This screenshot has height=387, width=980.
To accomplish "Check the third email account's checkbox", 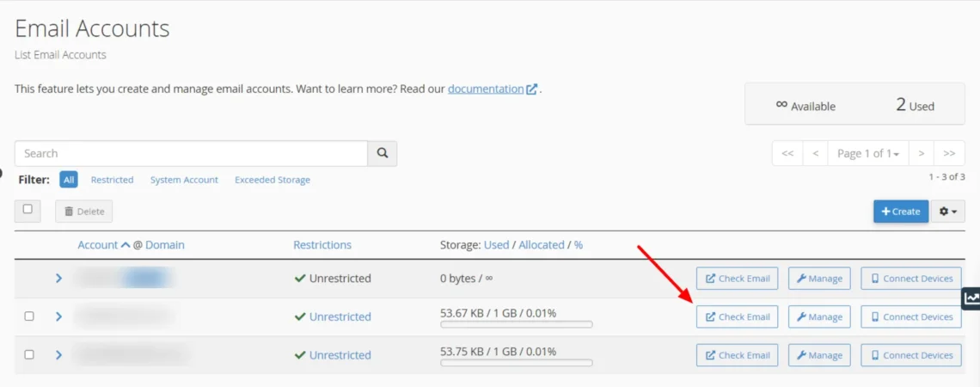I will [x=29, y=354].
